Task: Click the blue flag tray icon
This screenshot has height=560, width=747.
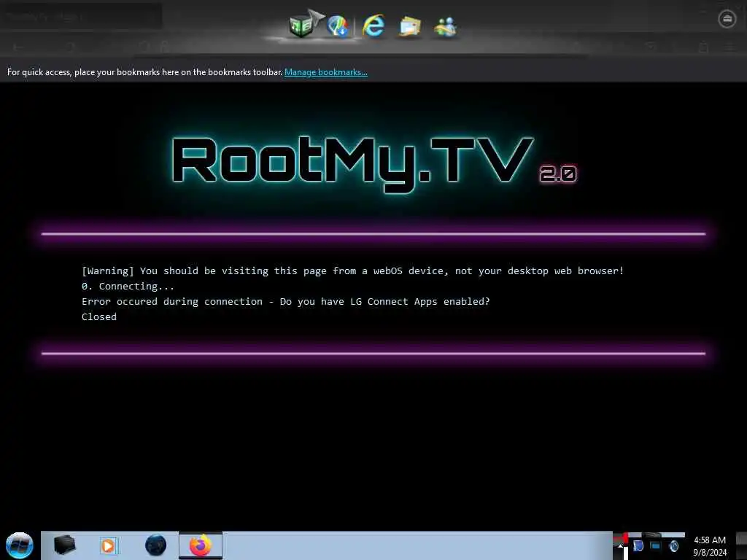Action: 638,545
